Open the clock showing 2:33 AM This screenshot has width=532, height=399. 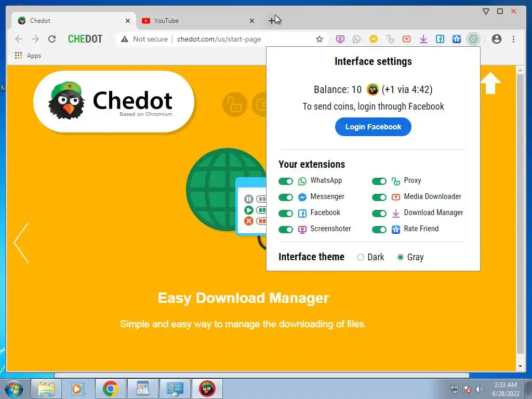click(x=506, y=389)
